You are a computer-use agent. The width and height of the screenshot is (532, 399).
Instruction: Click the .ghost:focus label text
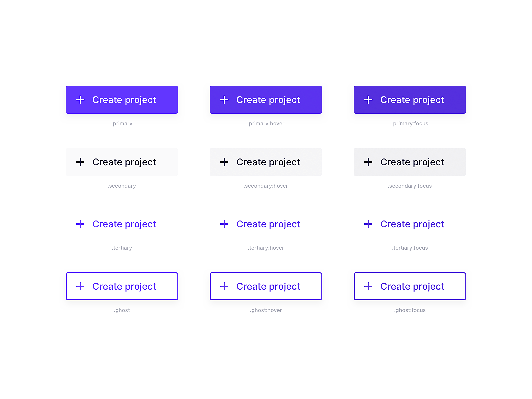[410, 310]
